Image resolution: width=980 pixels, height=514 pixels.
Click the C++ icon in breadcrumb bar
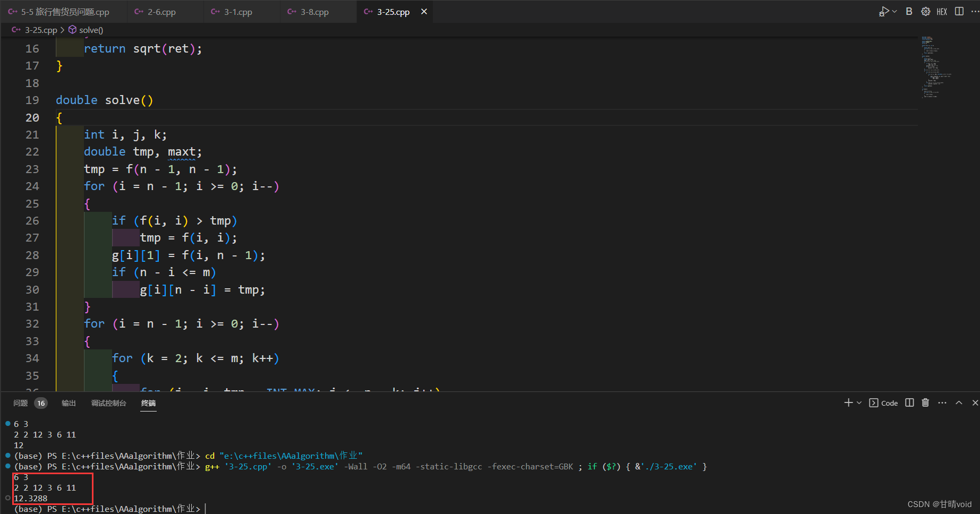(16, 30)
